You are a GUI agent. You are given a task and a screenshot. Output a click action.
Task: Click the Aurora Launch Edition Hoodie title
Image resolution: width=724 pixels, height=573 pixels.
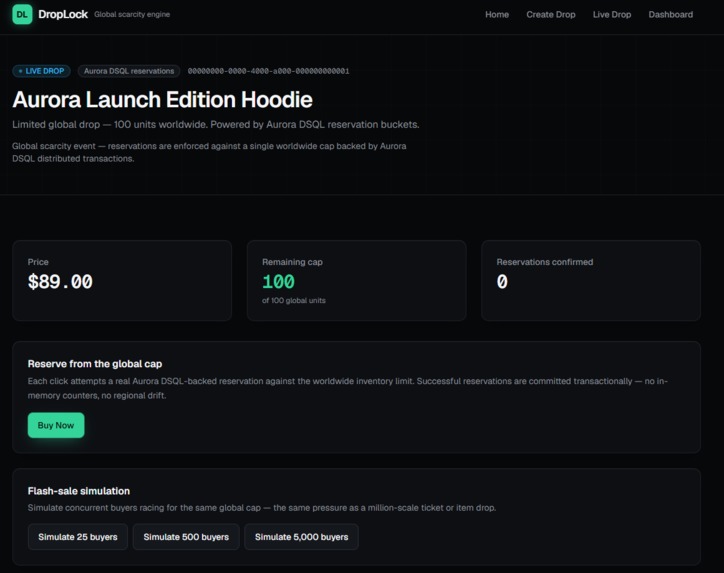click(x=163, y=100)
